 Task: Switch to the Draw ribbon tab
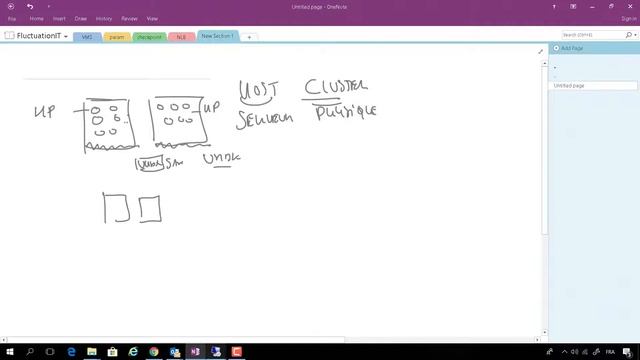pos(80,19)
